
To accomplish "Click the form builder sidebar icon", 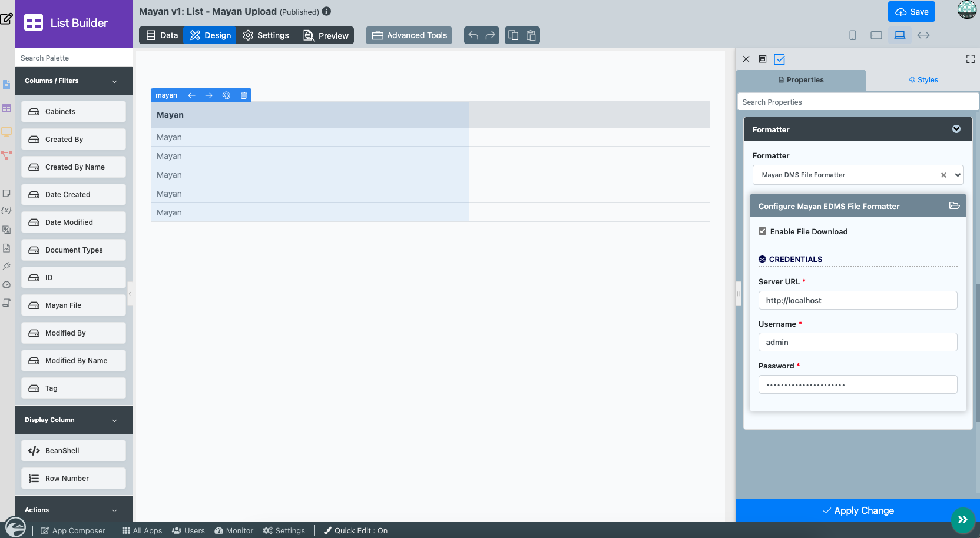I will click(x=6, y=85).
